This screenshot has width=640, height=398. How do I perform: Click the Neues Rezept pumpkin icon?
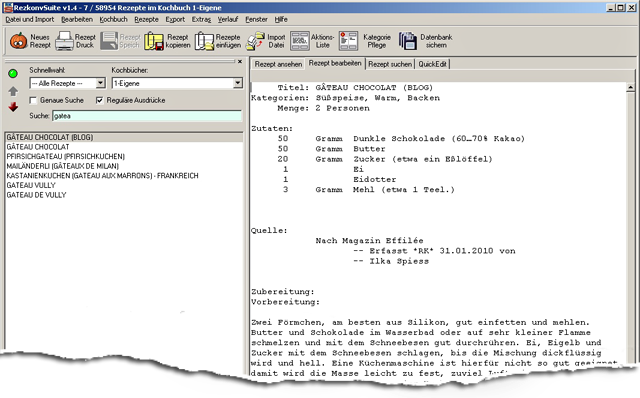(x=18, y=41)
